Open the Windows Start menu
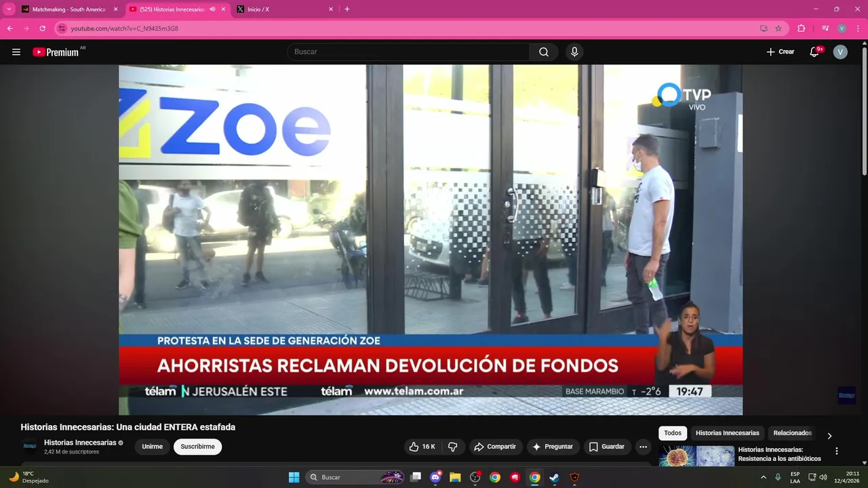Image resolution: width=868 pixels, height=488 pixels. pos(294,477)
